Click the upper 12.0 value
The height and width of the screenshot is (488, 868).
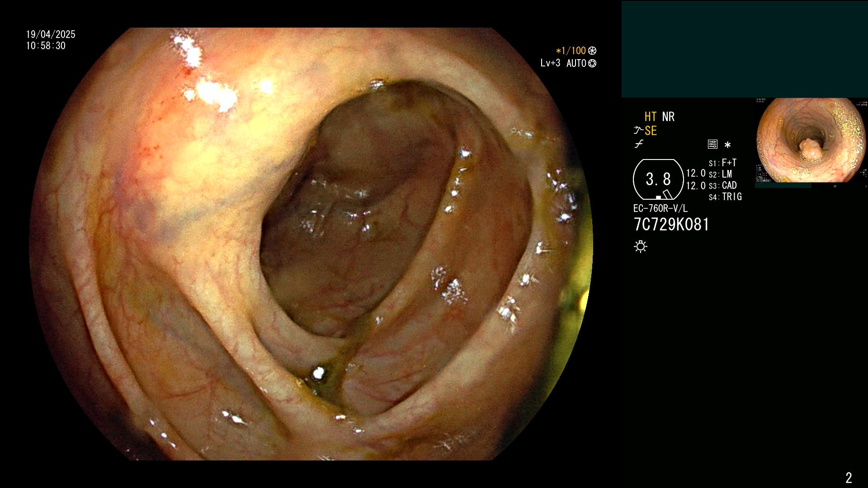[696, 174]
